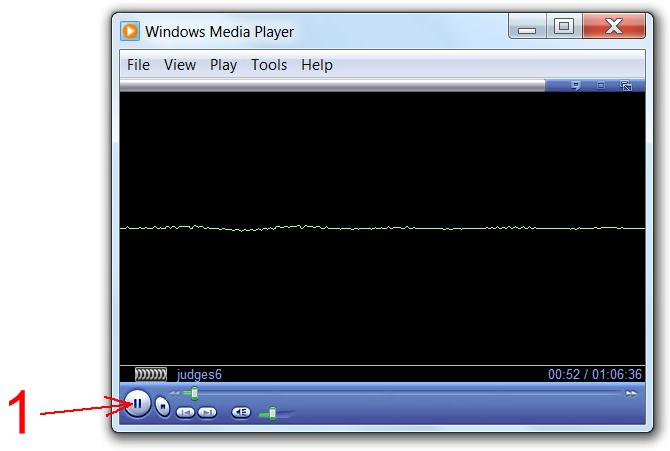
Task: Open the Tools menu
Action: pyautogui.click(x=269, y=65)
